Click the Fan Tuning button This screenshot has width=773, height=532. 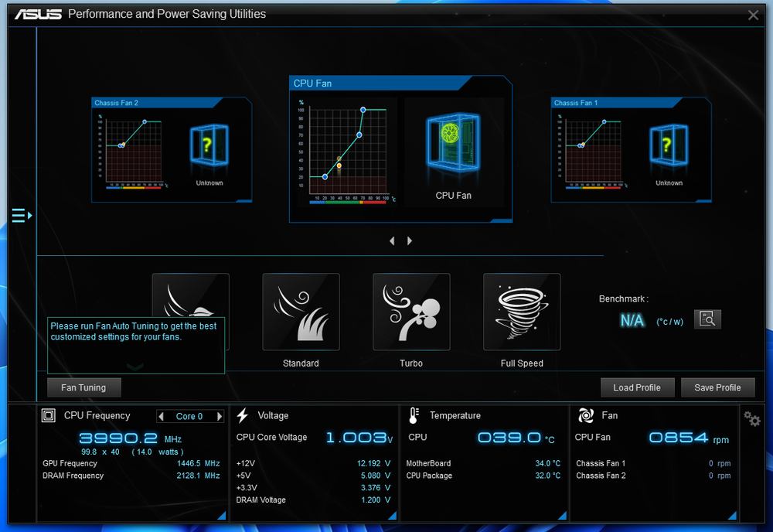point(83,387)
